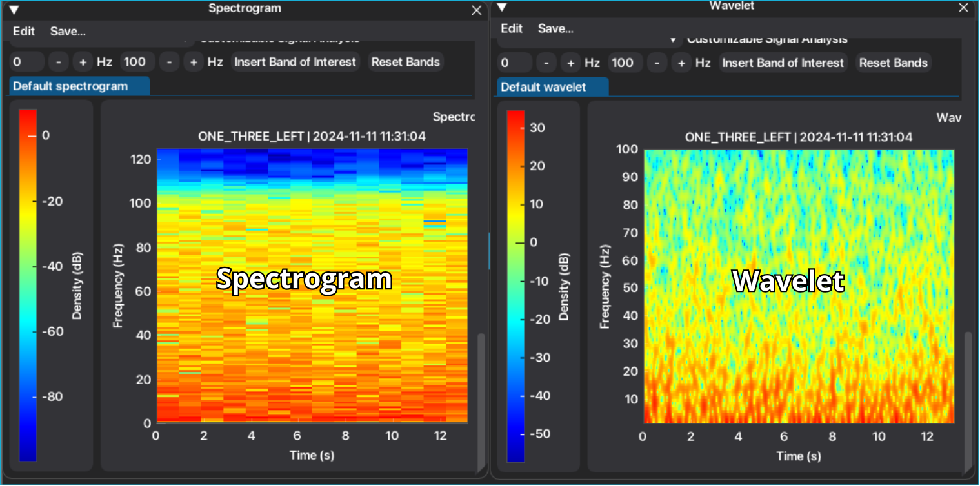This screenshot has height=486, width=980.
Task: Collapse the Wavelet window using its triangle
Action: [502, 7]
